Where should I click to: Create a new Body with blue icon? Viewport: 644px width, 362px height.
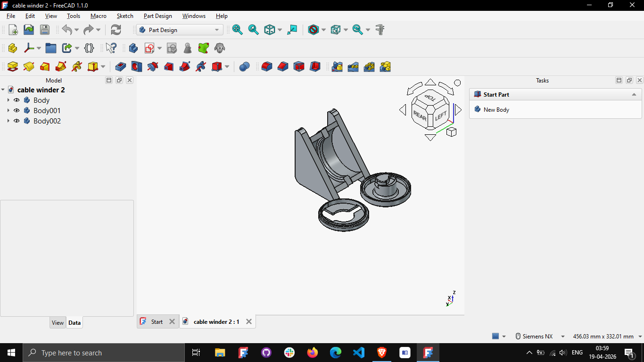point(133,48)
